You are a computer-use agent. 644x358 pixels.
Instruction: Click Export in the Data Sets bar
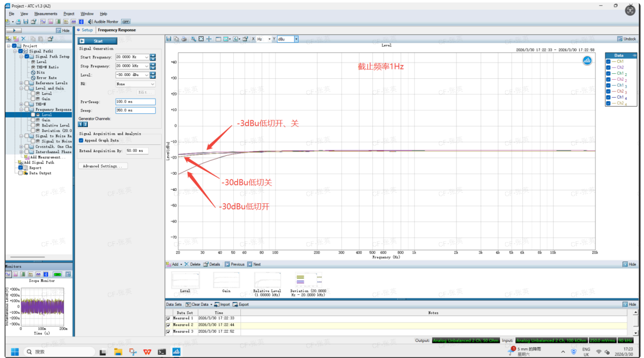(241, 305)
